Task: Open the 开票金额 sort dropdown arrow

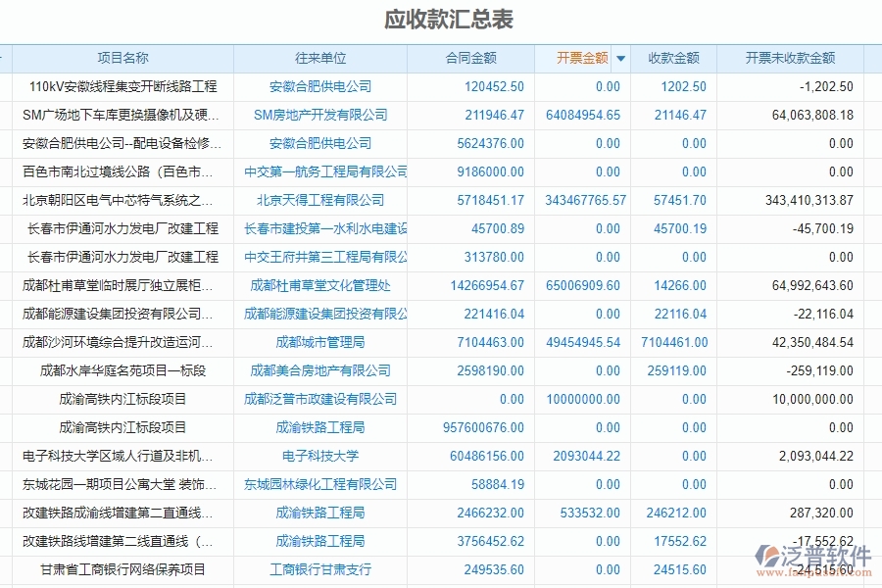Action: (x=621, y=58)
